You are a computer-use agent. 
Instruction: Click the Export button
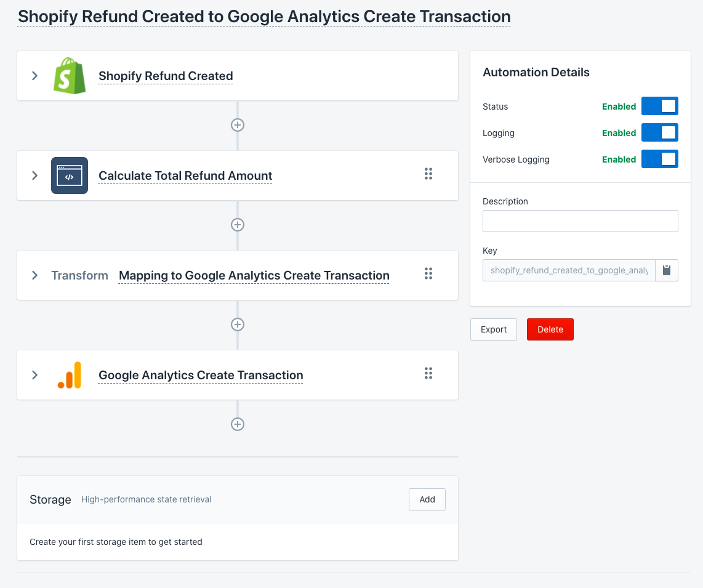493,329
